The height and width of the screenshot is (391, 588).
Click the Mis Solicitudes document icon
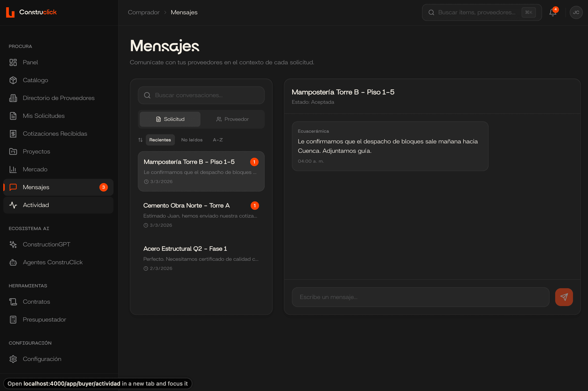[13, 116]
